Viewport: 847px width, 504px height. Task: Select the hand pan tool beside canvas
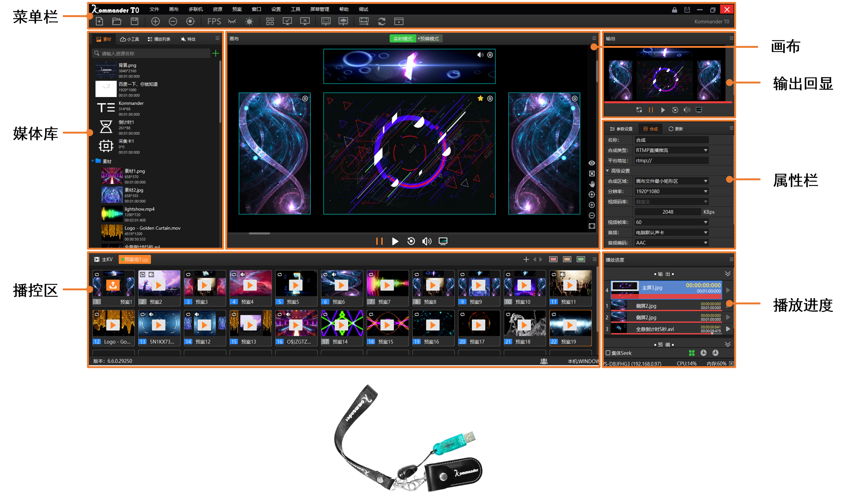tap(591, 184)
